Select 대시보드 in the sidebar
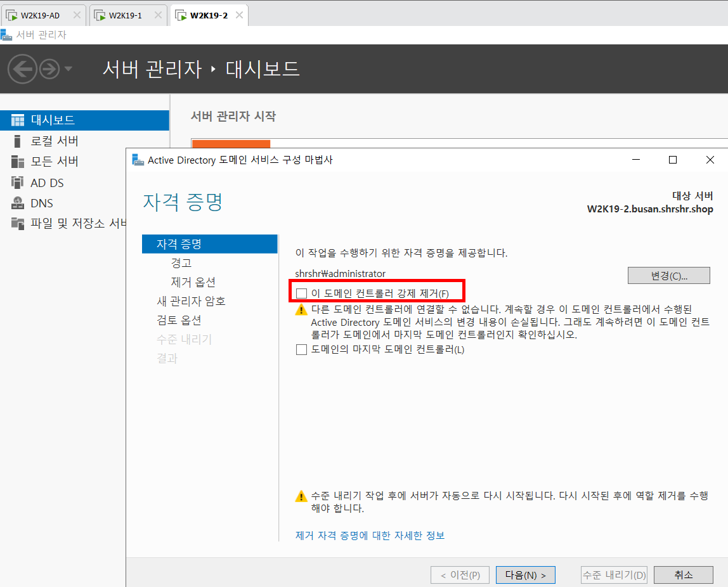The width and height of the screenshot is (728, 587). (84, 120)
